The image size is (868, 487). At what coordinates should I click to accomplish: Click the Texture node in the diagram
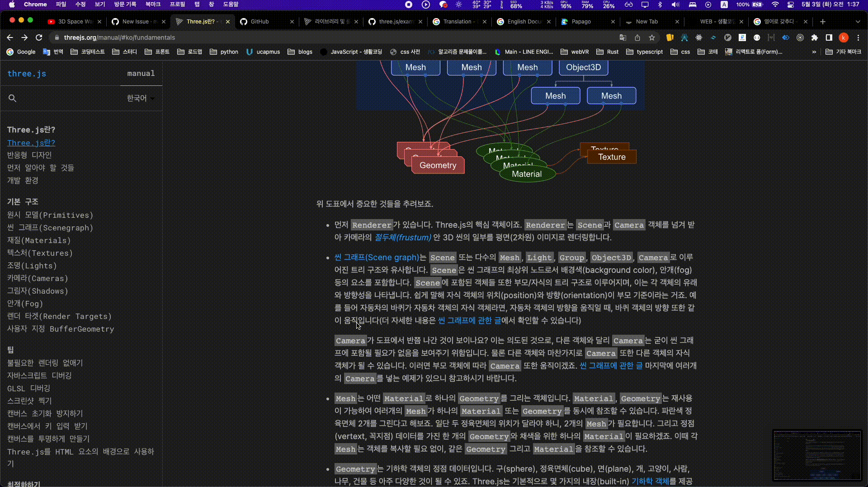click(x=612, y=157)
